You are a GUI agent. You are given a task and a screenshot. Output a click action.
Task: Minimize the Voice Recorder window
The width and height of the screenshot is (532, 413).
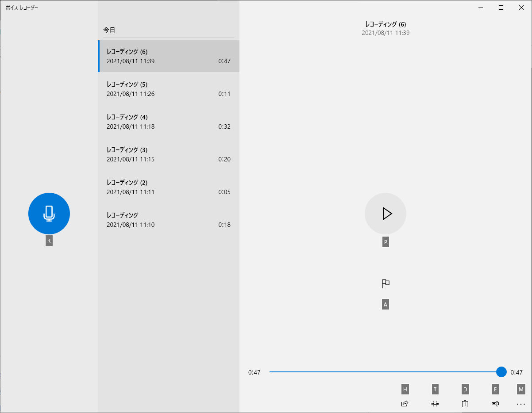[481, 8]
